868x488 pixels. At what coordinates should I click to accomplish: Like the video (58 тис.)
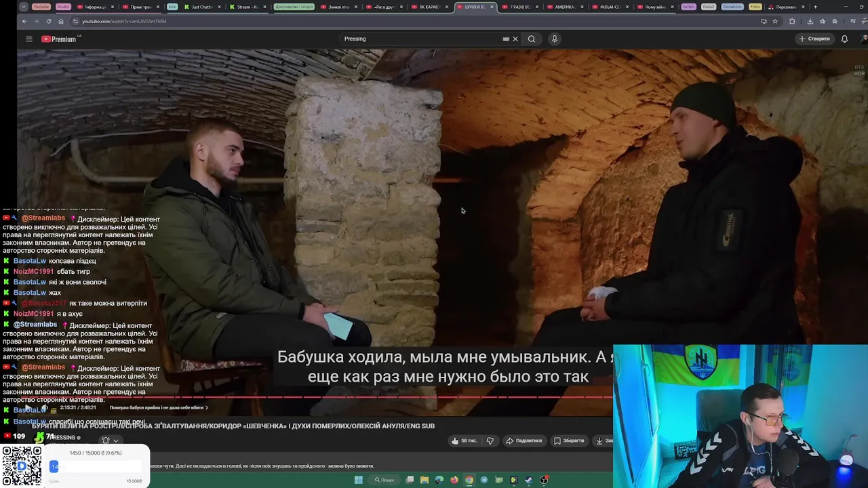point(465,441)
